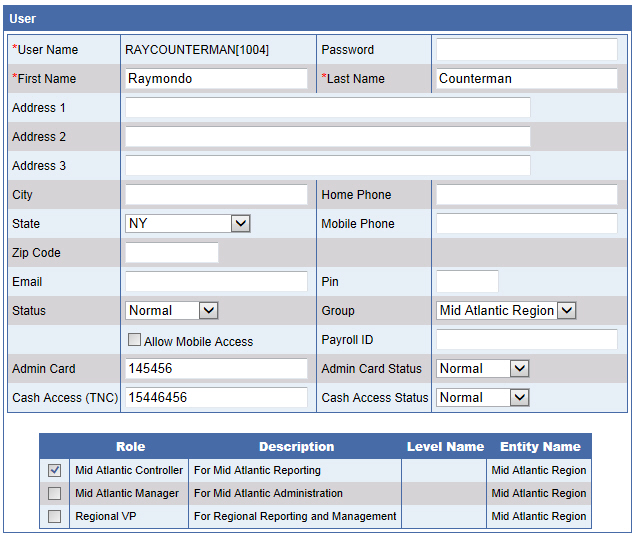The height and width of the screenshot is (540, 639).
Task: Click the Last Name field with Counterman
Action: tap(526, 79)
